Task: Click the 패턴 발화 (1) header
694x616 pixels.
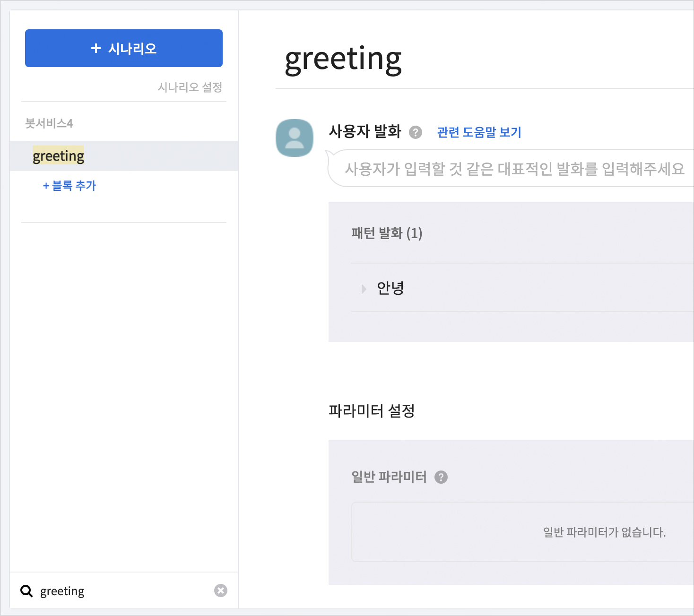Action: (386, 233)
